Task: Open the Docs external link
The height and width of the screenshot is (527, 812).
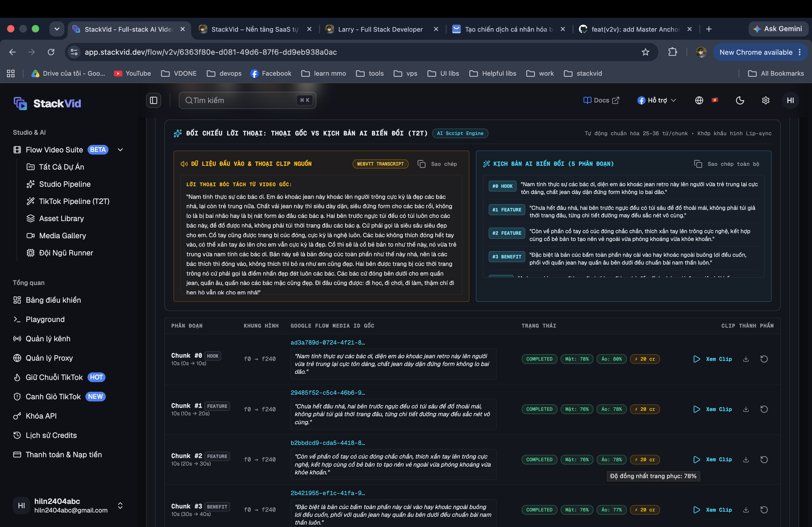Action: click(x=601, y=100)
